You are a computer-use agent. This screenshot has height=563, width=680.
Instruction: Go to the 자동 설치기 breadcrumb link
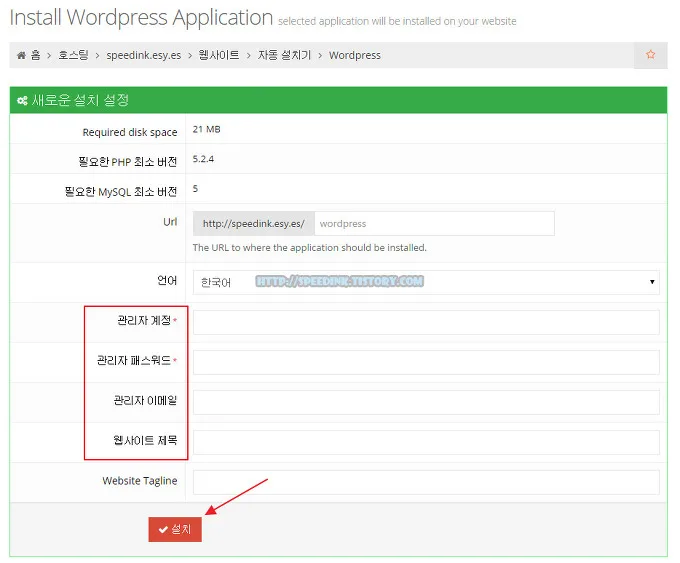click(x=284, y=55)
